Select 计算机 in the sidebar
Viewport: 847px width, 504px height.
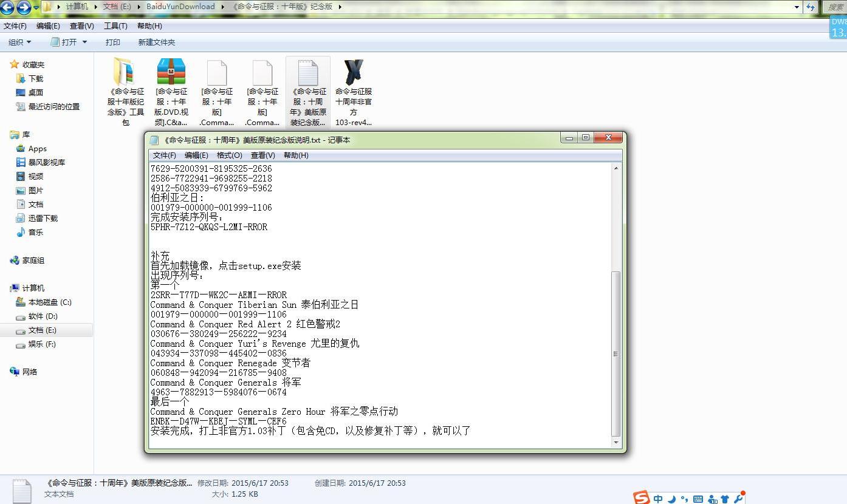pos(27,288)
